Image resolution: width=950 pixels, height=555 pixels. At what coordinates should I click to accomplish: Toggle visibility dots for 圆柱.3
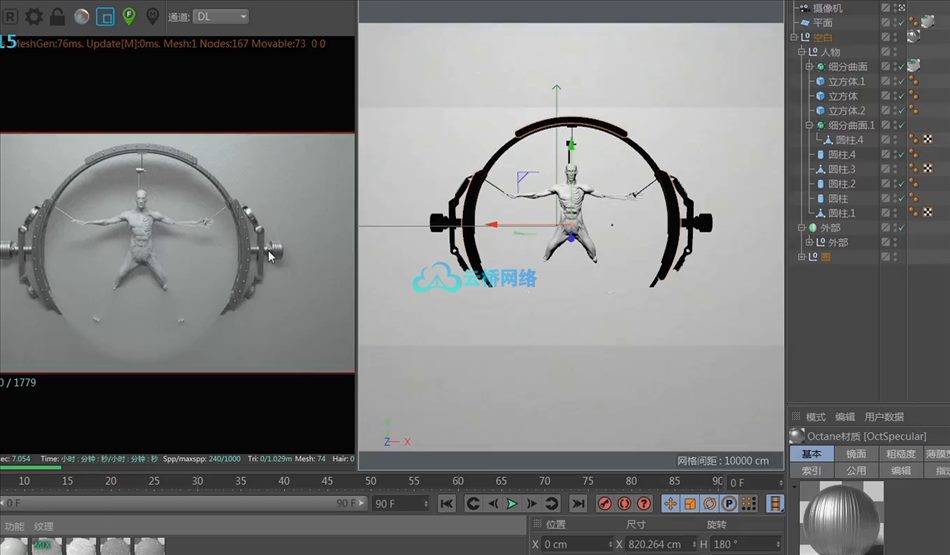[894, 169]
